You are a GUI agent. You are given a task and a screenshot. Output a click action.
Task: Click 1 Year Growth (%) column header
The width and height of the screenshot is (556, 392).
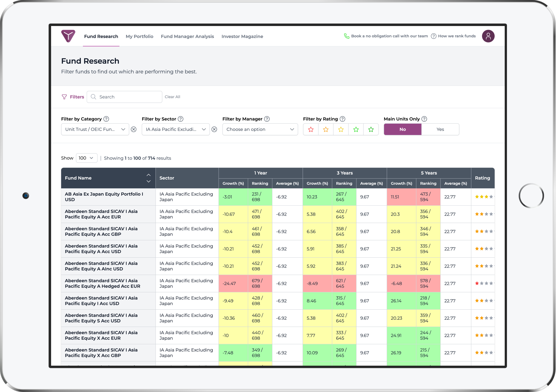[233, 183]
